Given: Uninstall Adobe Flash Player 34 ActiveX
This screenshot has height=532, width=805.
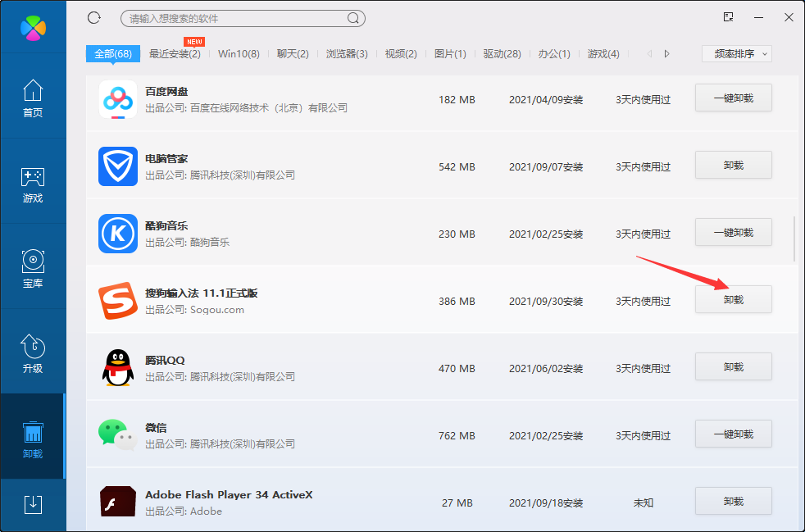Looking at the screenshot, I should (734, 501).
